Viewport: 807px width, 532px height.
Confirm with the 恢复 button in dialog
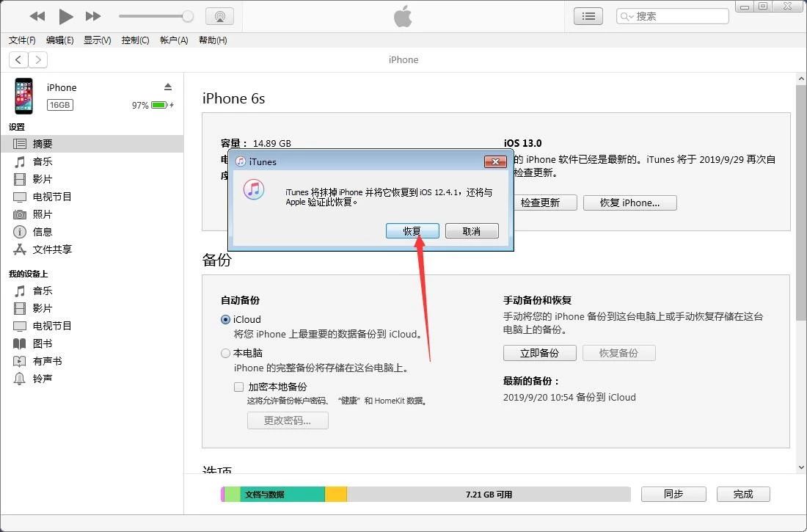click(412, 231)
